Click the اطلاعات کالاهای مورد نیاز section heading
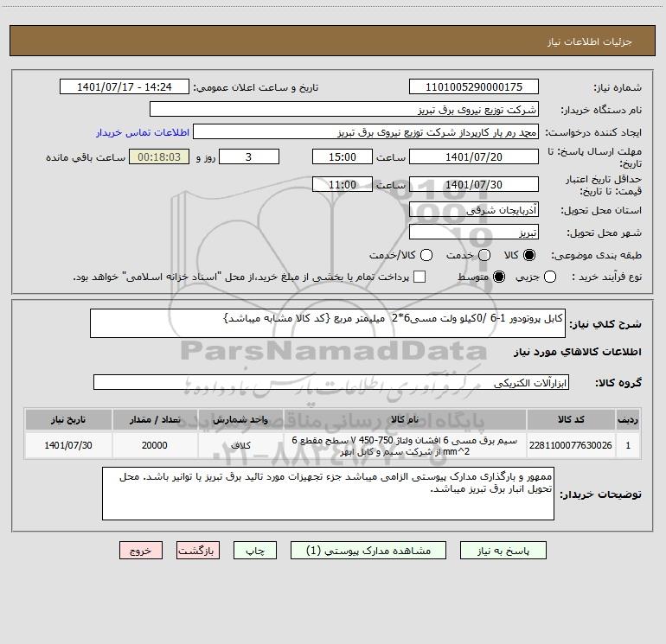Screen dimensions: 666x644 pos(578,352)
